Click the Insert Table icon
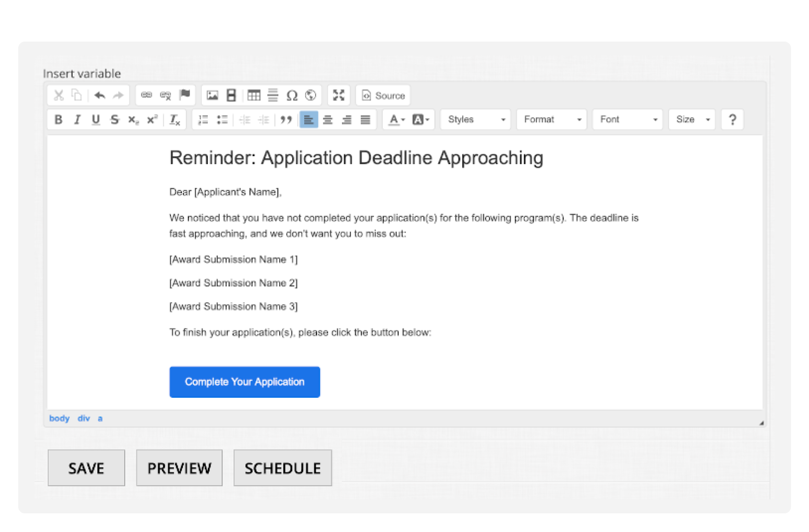 click(254, 96)
